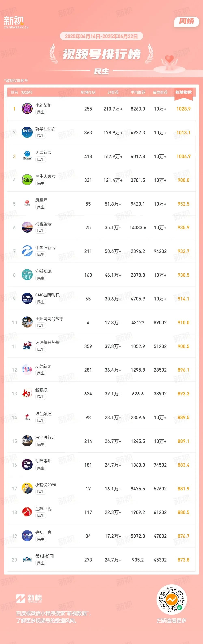Select the 新榜指数 column header
203x644 pixels.
(x=184, y=92)
